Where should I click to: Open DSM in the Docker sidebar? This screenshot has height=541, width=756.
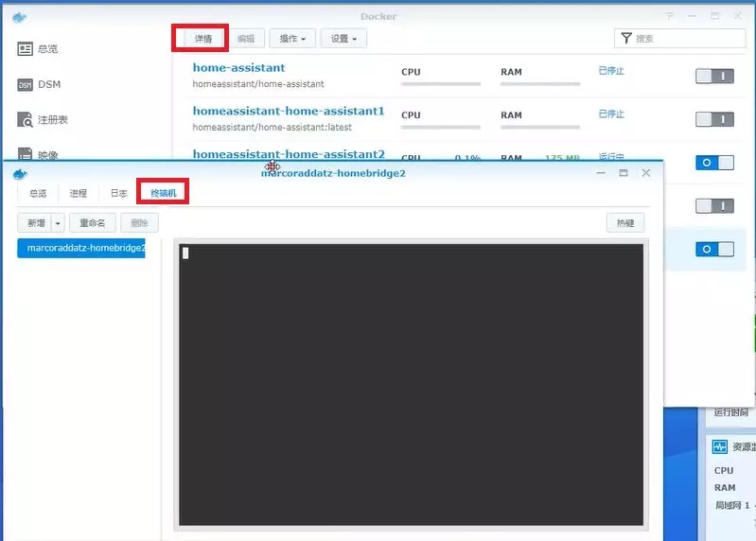click(39, 84)
